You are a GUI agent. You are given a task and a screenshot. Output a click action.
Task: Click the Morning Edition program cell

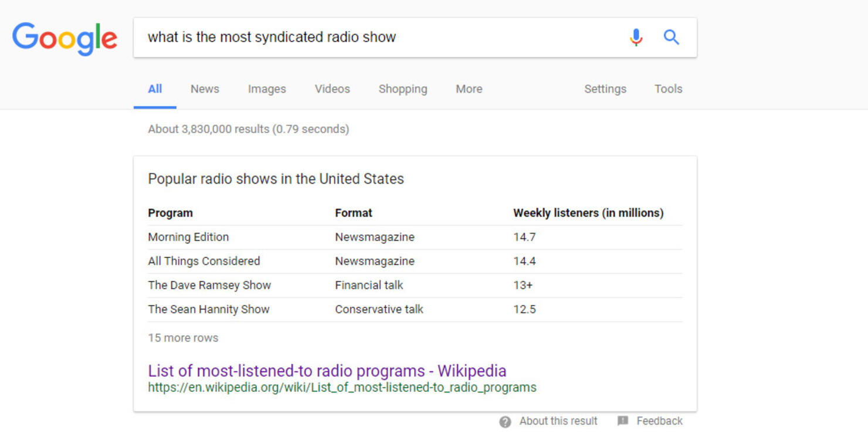pyautogui.click(x=188, y=237)
